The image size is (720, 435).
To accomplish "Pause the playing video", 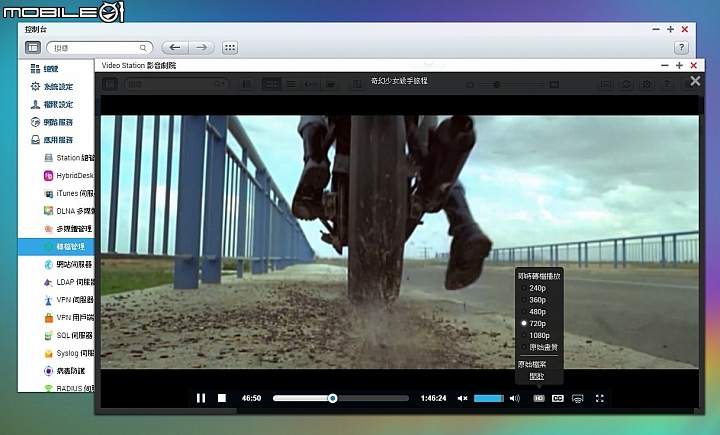I will coord(201,398).
